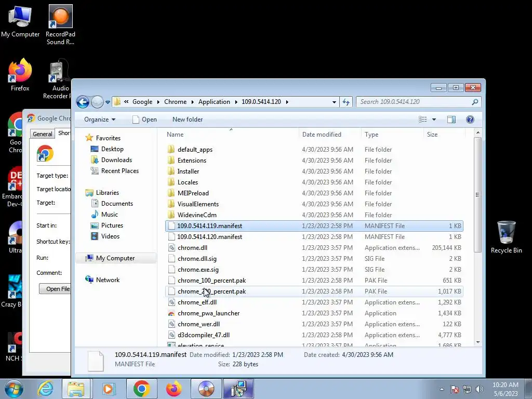Select the chrome.dll file
The image size is (532, 399).
pos(314,248)
